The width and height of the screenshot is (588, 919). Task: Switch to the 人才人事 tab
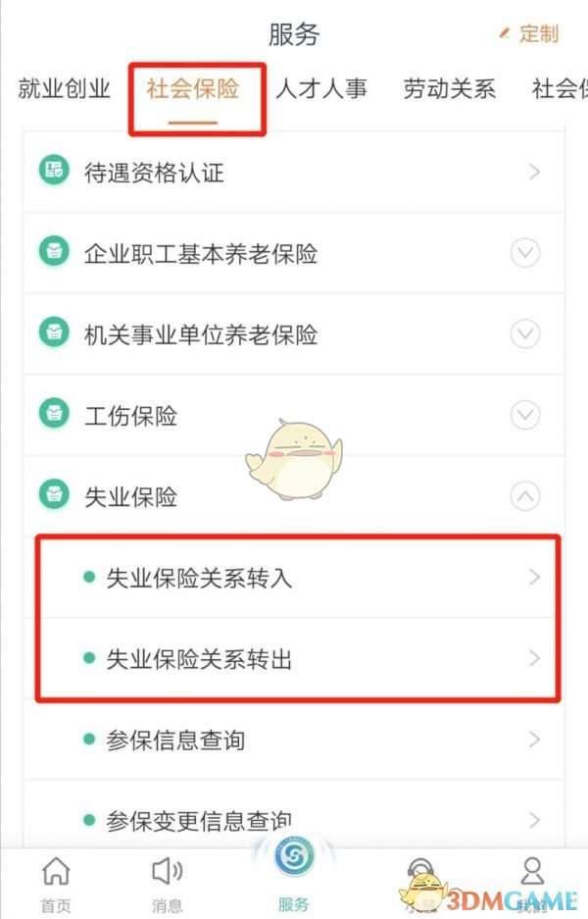tap(320, 88)
